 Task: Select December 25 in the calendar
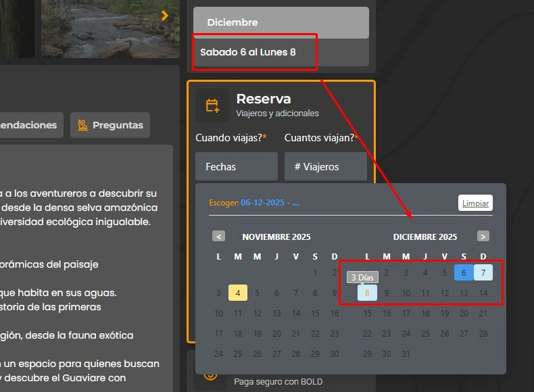pyautogui.click(x=425, y=334)
